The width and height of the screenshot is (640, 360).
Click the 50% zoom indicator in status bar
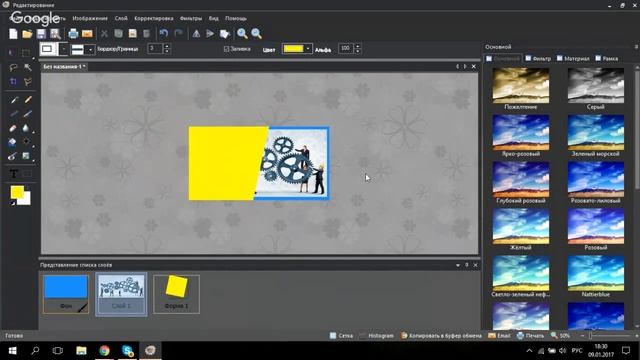(x=560, y=336)
